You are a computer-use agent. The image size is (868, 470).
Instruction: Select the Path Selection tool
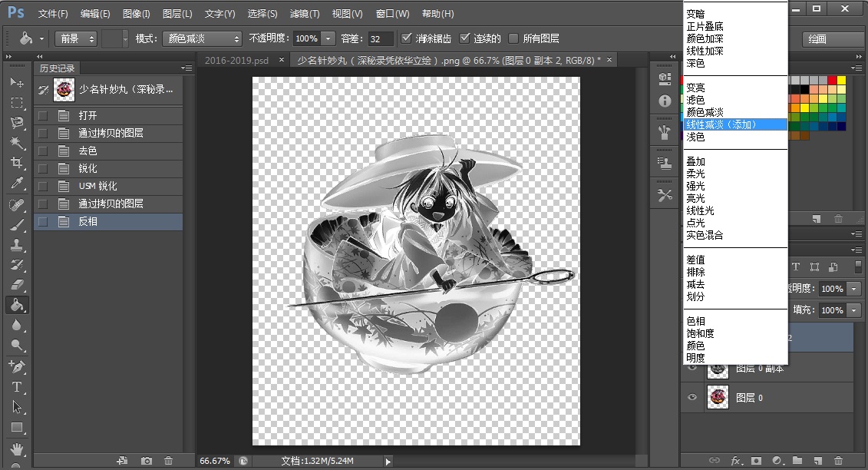click(17, 407)
